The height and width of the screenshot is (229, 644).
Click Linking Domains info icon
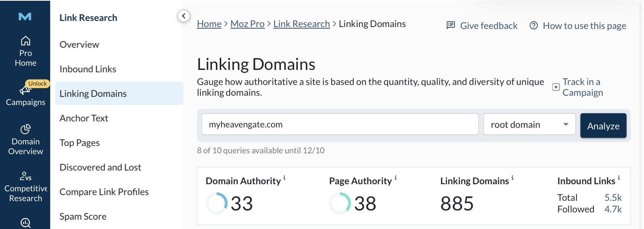click(x=512, y=178)
